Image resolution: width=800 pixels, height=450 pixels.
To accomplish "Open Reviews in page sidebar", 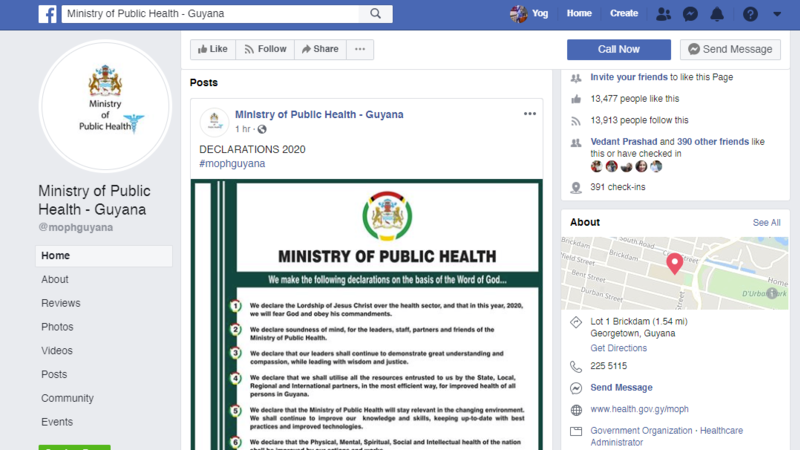I will [x=61, y=303].
